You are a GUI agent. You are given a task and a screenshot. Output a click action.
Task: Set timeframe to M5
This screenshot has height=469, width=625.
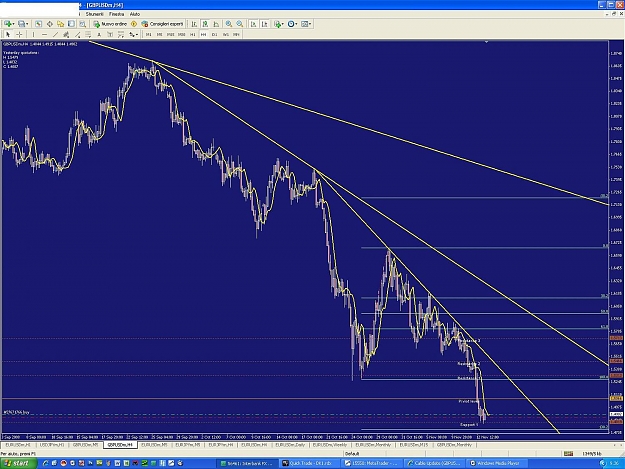click(x=159, y=35)
